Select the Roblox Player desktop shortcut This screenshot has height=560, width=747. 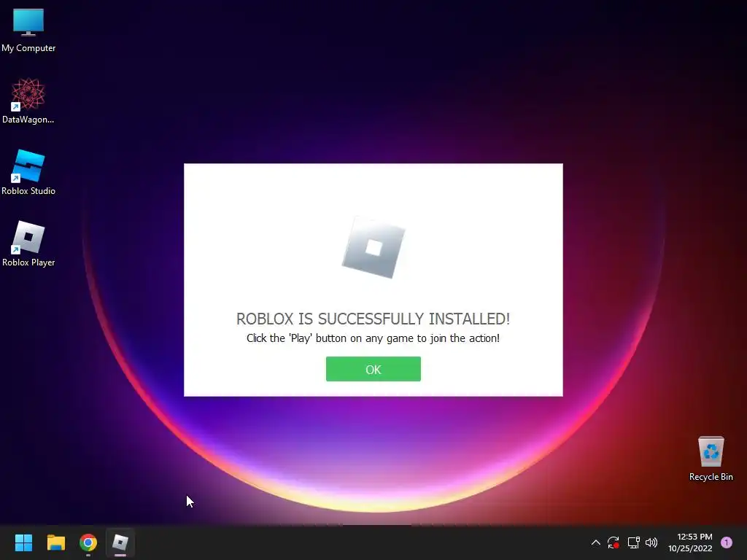(28, 244)
